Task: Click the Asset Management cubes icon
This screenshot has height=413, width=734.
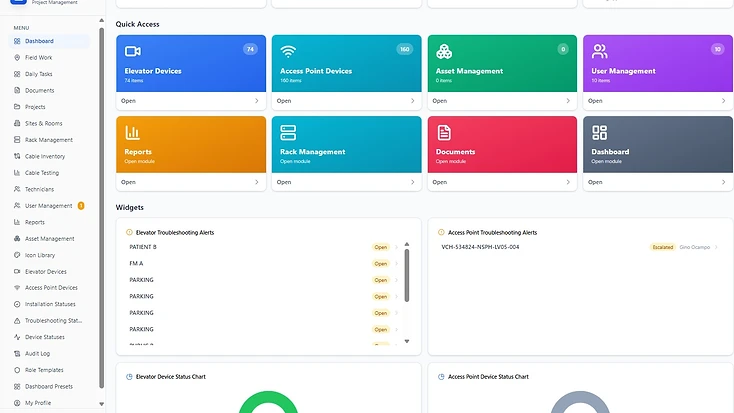Action: [x=444, y=52]
